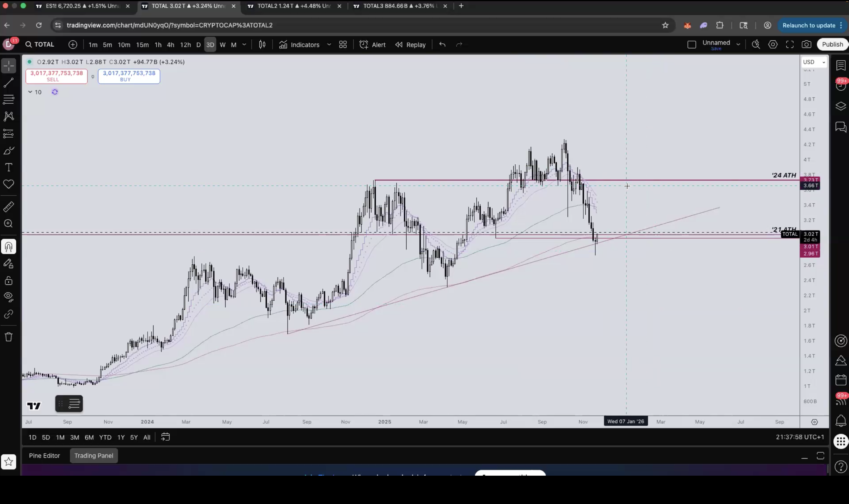Select the text annotation tool
Image resolution: width=849 pixels, height=504 pixels.
9,167
